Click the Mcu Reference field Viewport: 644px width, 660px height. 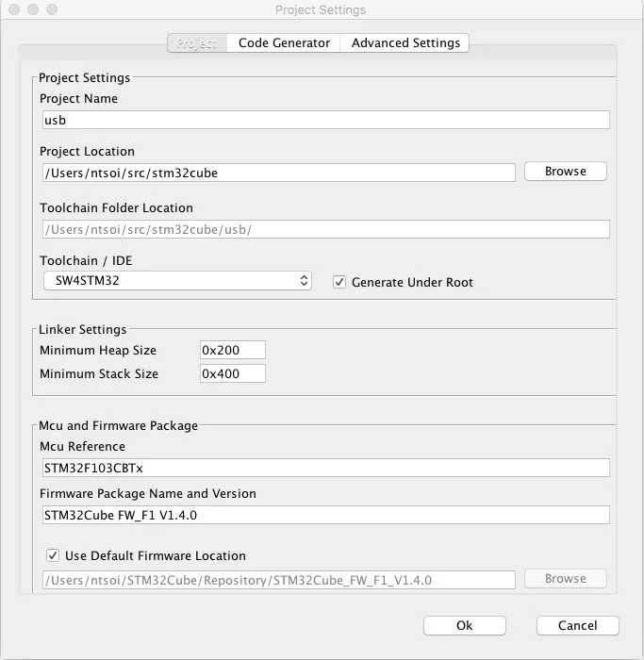click(x=325, y=468)
